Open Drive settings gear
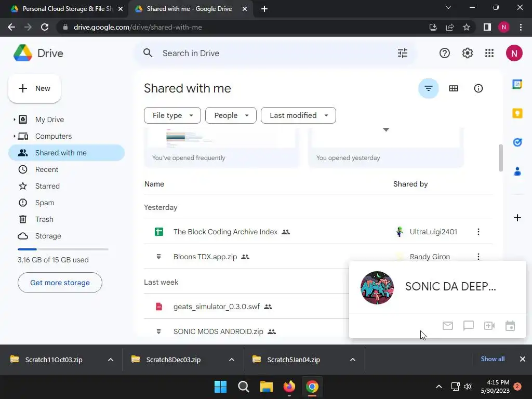 (x=467, y=53)
